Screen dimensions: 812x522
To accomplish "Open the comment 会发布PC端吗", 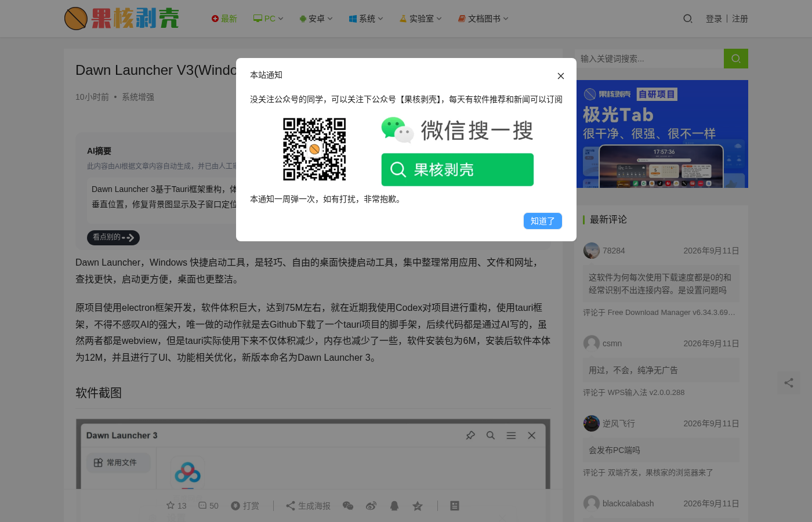I will [x=661, y=450].
